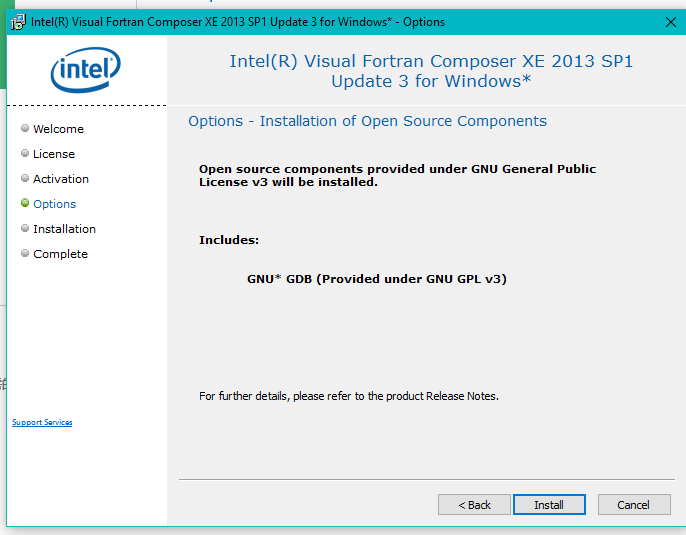Click the green Options step bullet

coord(25,203)
